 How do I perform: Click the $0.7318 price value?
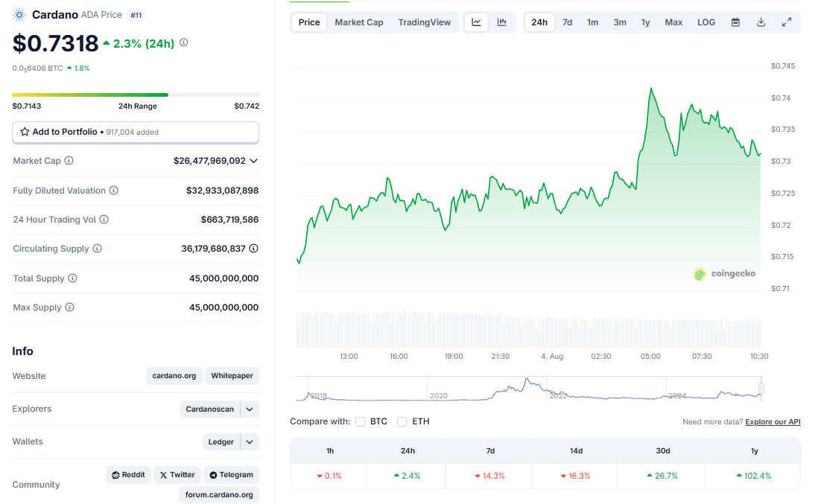click(x=55, y=43)
